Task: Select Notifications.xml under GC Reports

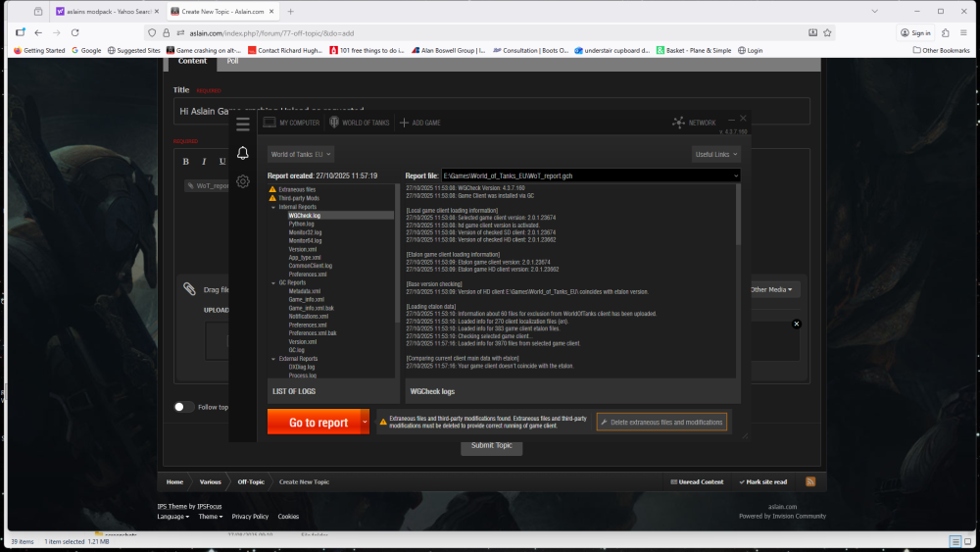Action: point(308,317)
